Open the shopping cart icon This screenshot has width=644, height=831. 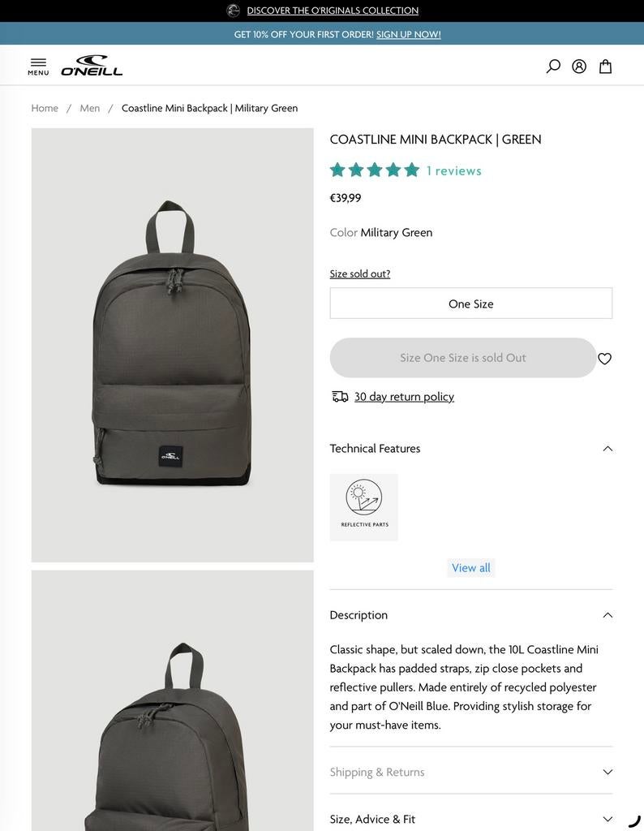(605, 66)
